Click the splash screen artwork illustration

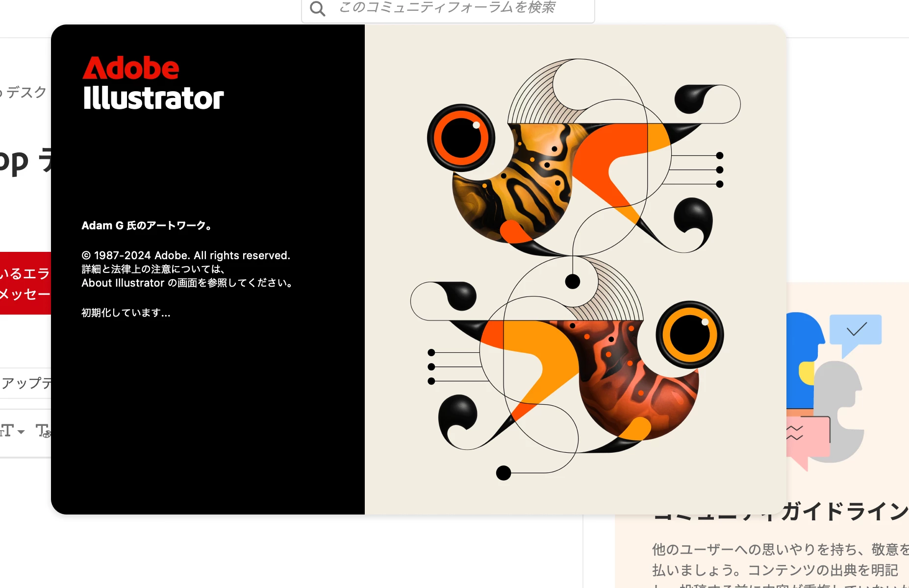point(575,269)
